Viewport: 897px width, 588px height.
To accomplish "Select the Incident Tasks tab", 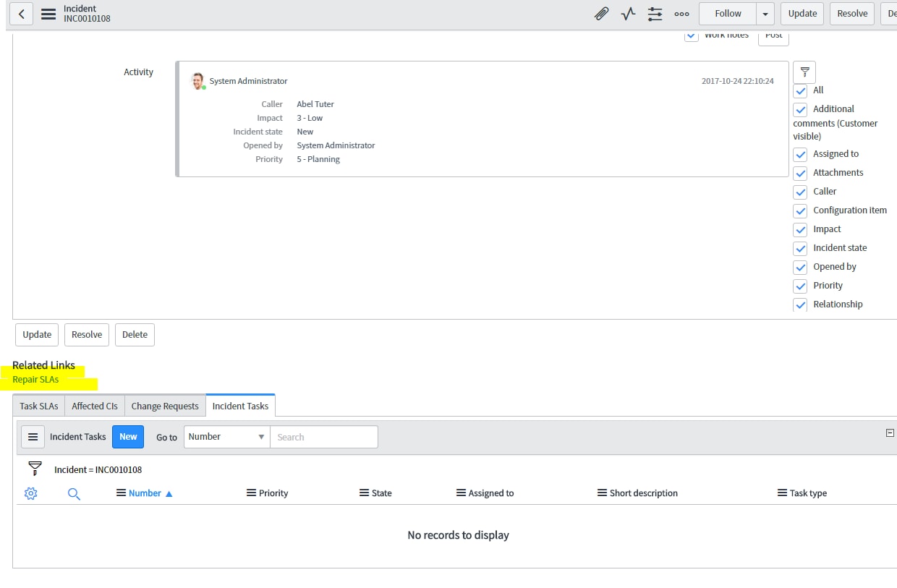I will point(240,406).
